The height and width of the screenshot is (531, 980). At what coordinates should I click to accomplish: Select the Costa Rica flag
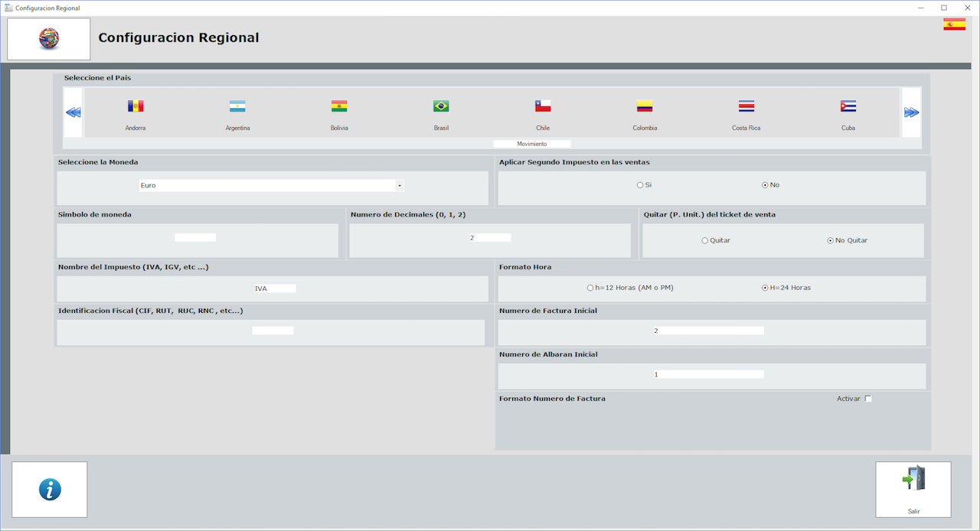[746, 106]
